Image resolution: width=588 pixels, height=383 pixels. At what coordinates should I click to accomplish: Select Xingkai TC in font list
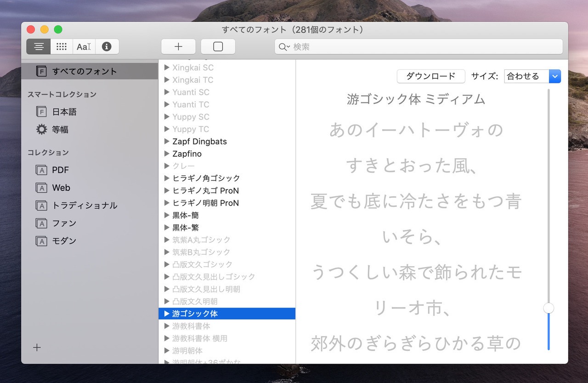coord(227,80)
